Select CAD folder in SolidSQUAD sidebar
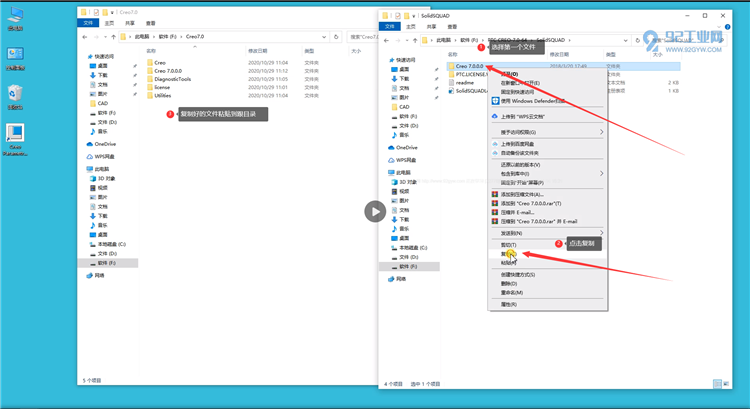This screenshot has height=409, width=750. [x=401, y=107]
